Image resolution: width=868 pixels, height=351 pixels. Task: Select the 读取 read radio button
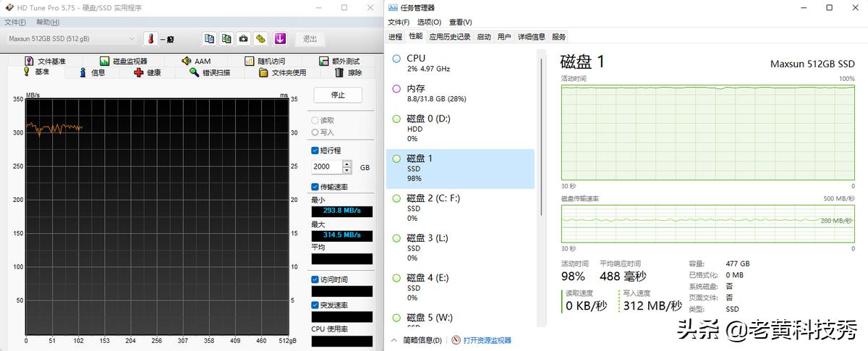pos(323,120)
